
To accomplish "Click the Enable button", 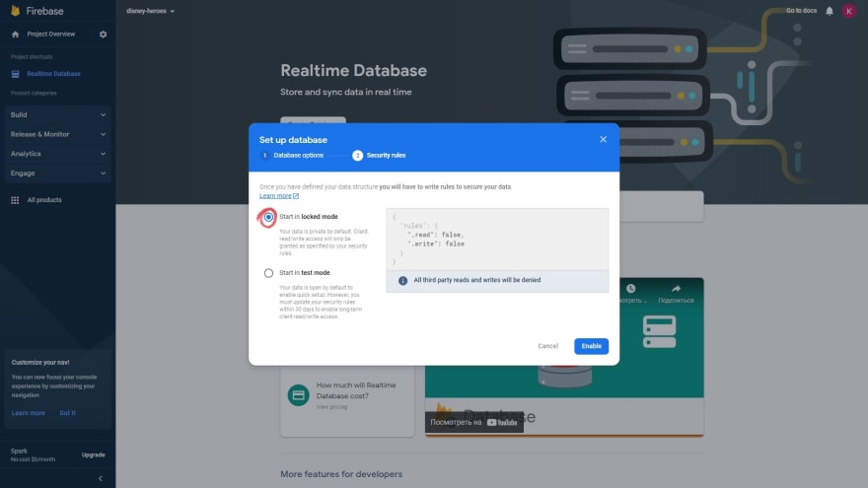I will (x=591, y=346).
